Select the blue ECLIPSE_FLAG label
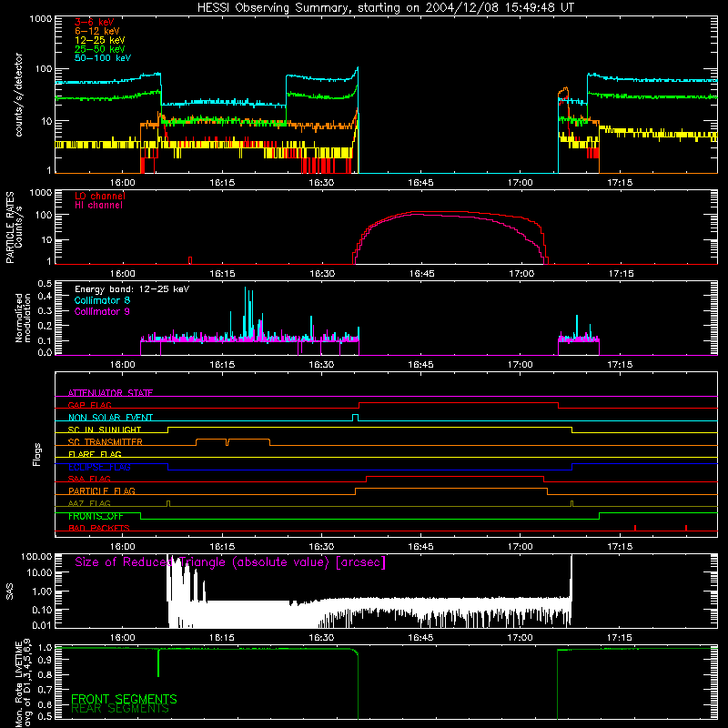 pos(99,467)
